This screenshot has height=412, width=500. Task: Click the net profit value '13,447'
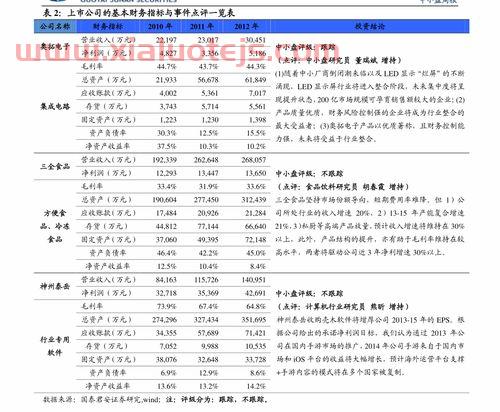tap(208, 173)
